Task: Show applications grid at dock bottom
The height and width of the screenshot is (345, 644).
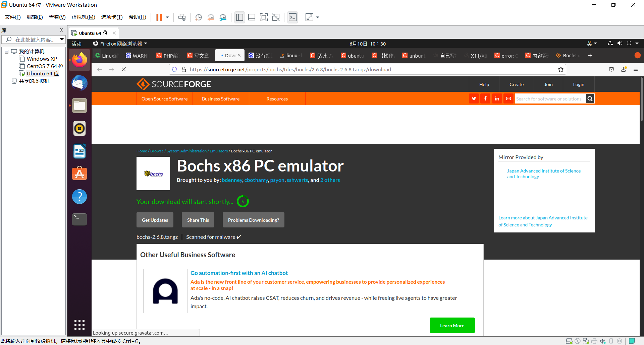Action: point(79,325)
